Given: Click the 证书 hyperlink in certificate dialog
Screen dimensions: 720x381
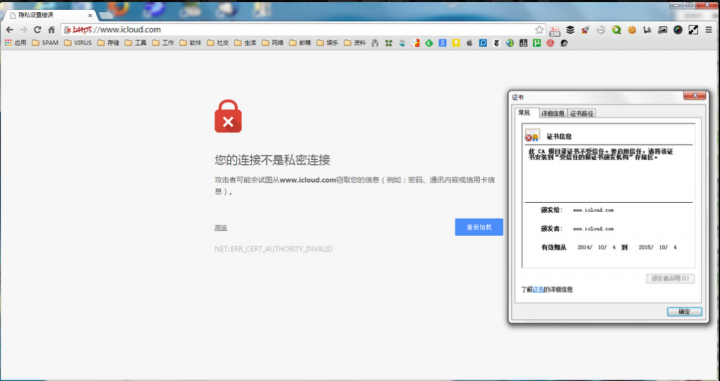Looking at the screenshot, I should click(x=538, y=290).
